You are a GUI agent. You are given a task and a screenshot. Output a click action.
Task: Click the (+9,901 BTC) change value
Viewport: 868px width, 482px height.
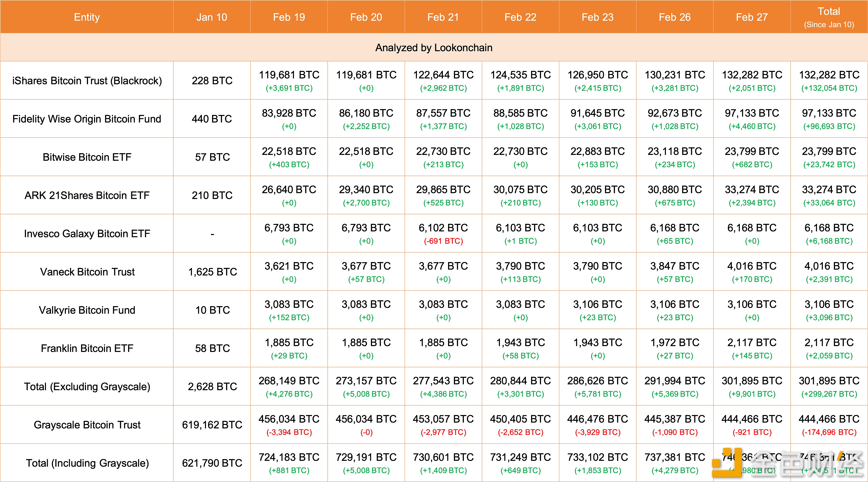coord(752,394)
